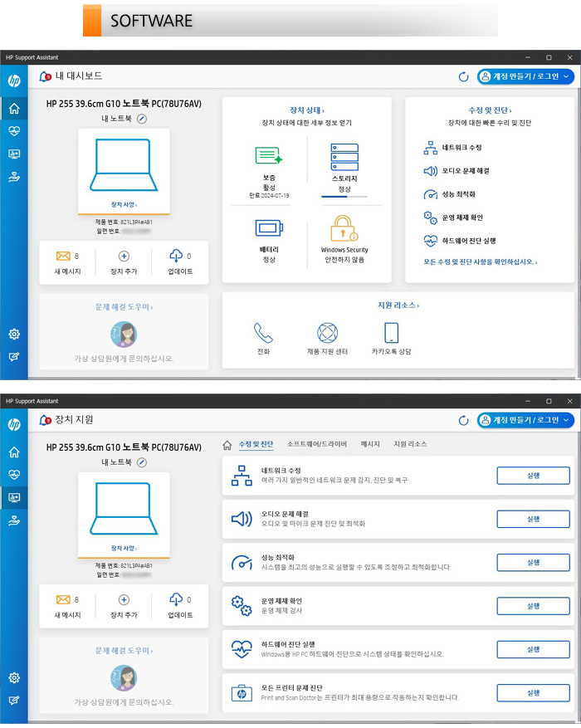The width and height of the screenshot is (581, 728).
Task: Open the 지원 리소스 heading link in dashboard
Action: (x=398, y=305)
